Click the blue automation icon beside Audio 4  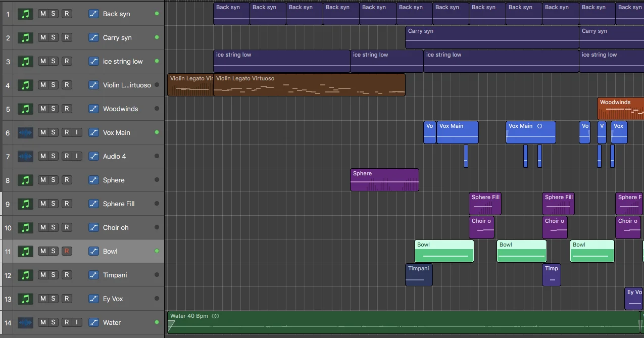click(x=93, y=156)
